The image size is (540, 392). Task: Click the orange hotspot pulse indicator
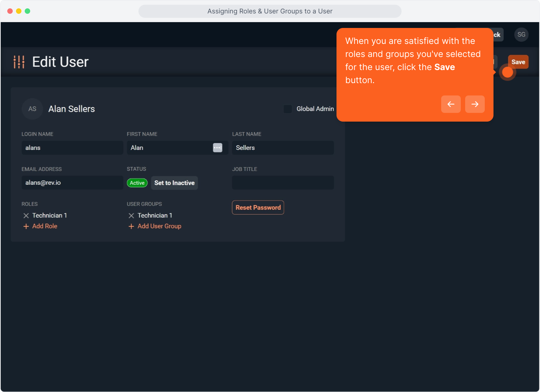pos(507,72)
